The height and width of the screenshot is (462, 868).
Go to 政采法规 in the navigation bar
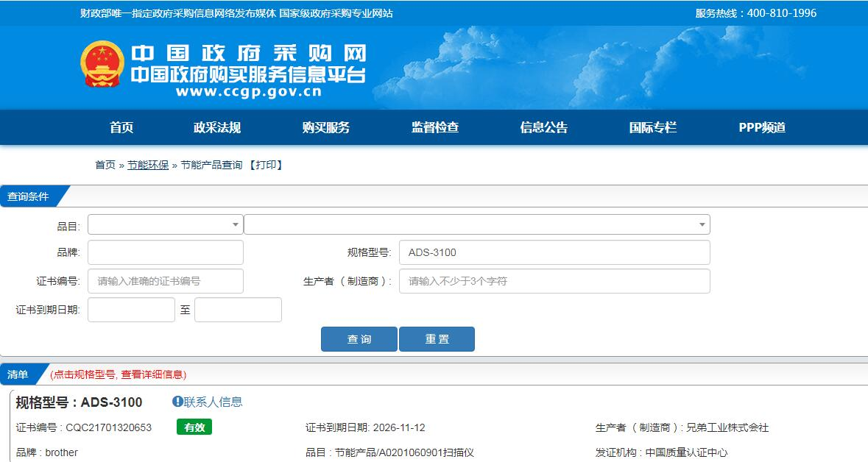tap(217, 127)
